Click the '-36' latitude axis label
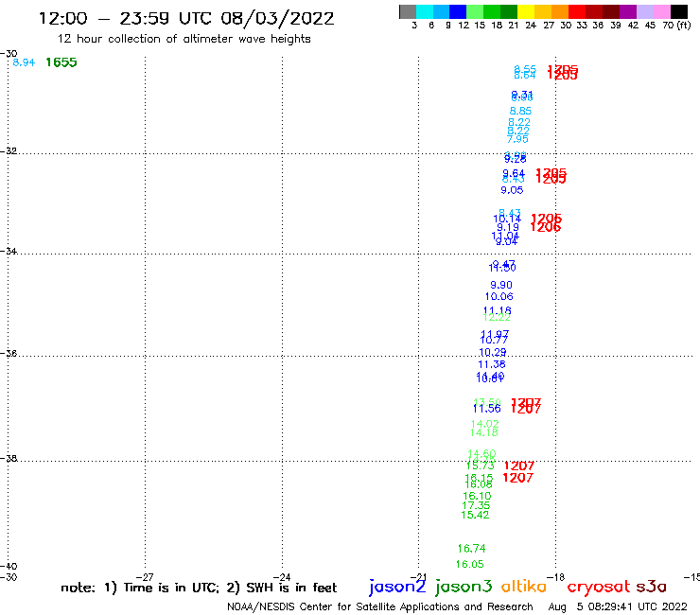The image size is (700, 615). 9,353
